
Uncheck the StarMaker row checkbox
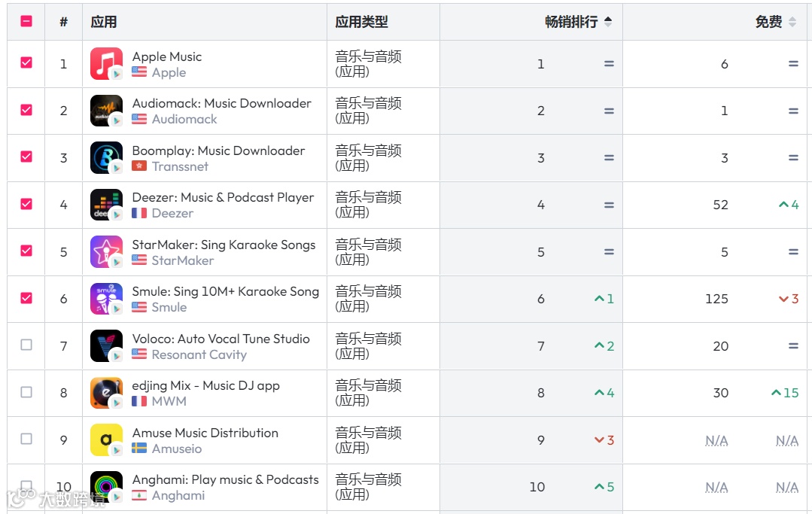point(26,251)
